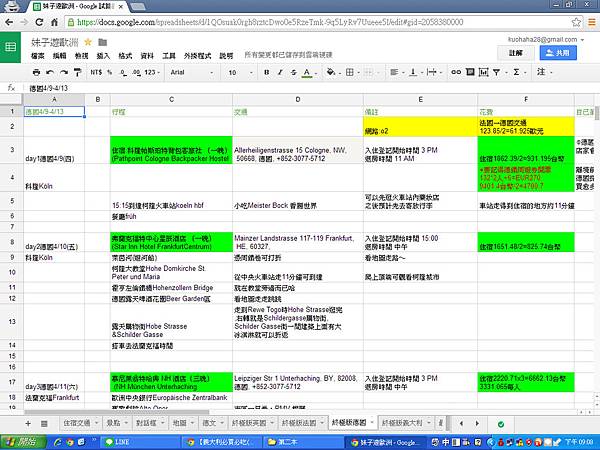Decrease decimal places
Screen dimensions: 600x450
tap(123, 72)
